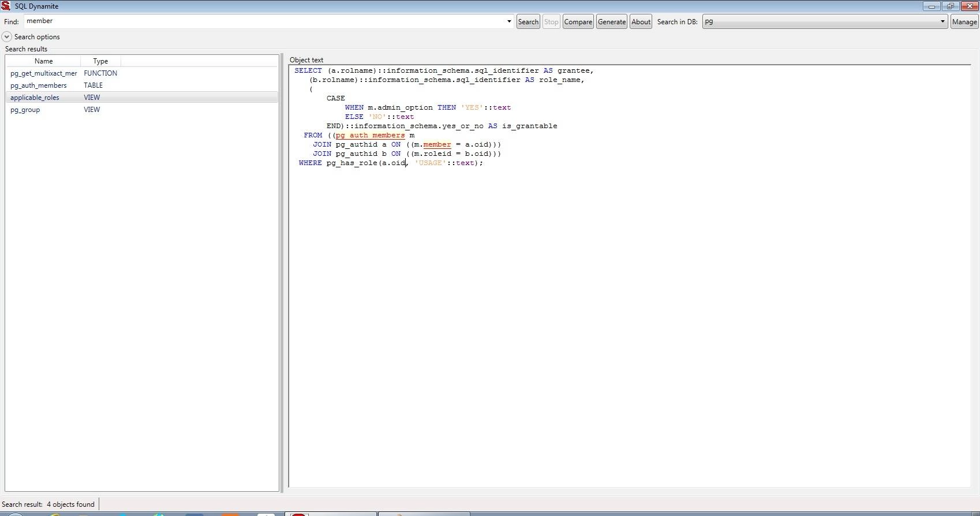The height and width of the screenshot is (516, 980).
Task: Sort results by the Type column header
Action: (100, 61)
